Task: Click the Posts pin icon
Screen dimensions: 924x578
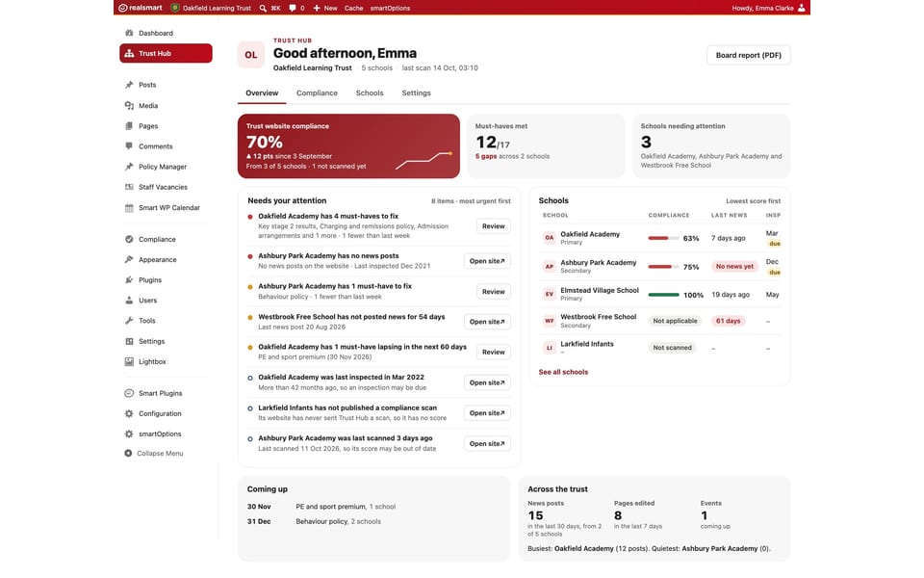Action: coord(129,85)
